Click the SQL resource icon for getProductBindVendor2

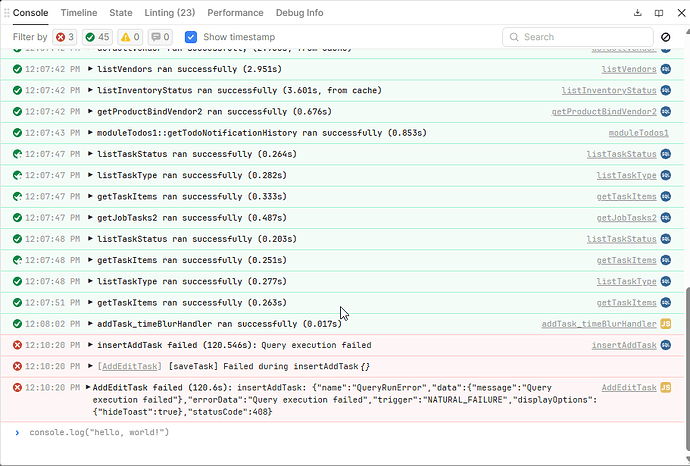(x=666, y=111)
